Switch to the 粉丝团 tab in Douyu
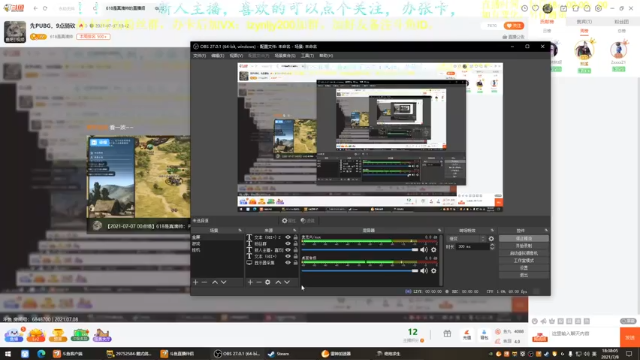Image resolution: width=640 pixels, height=360 pixels. click(621, 22)
